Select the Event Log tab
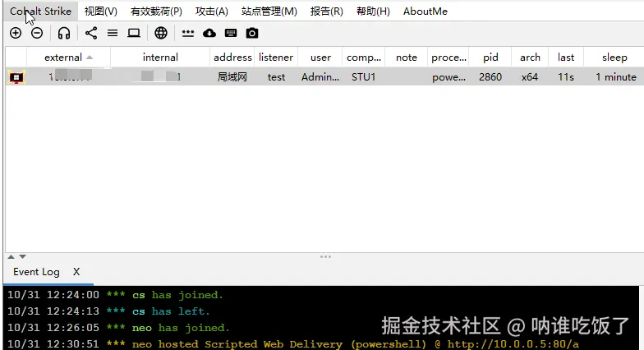Viewport: 644px width, 350px height. pos(36,272)
